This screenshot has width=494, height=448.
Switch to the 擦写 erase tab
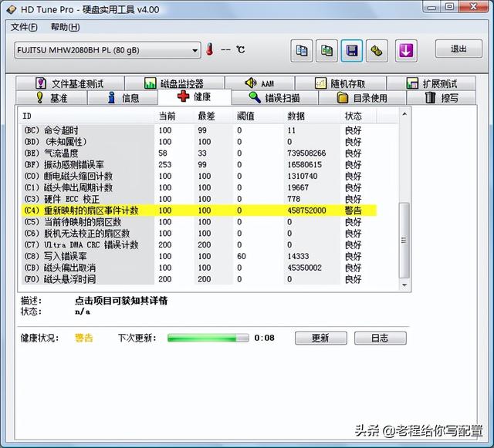(x=442, y=98)
